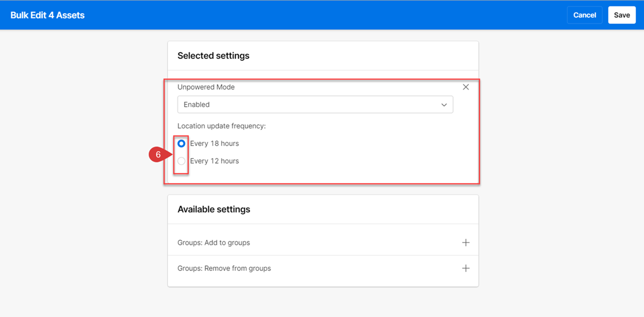Image resolution: width=644 pixels, height=317 pixels.
Task: Click the Selected settings heading
Action: 213,56
